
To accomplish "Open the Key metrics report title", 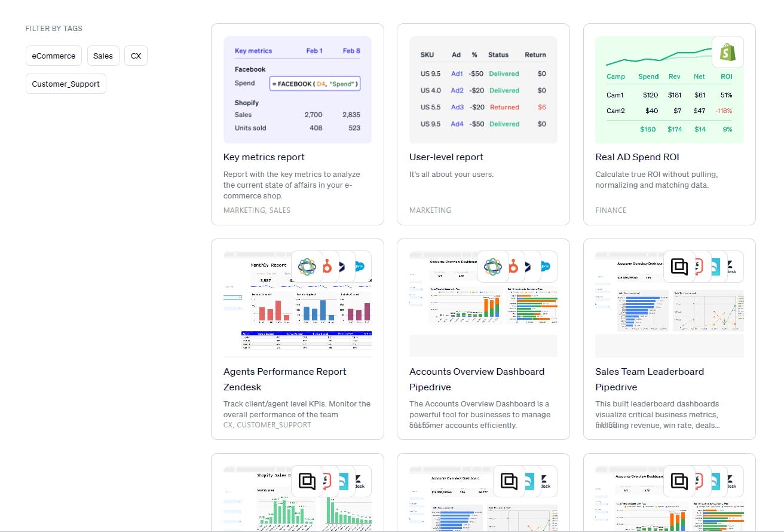I will 264,157.
